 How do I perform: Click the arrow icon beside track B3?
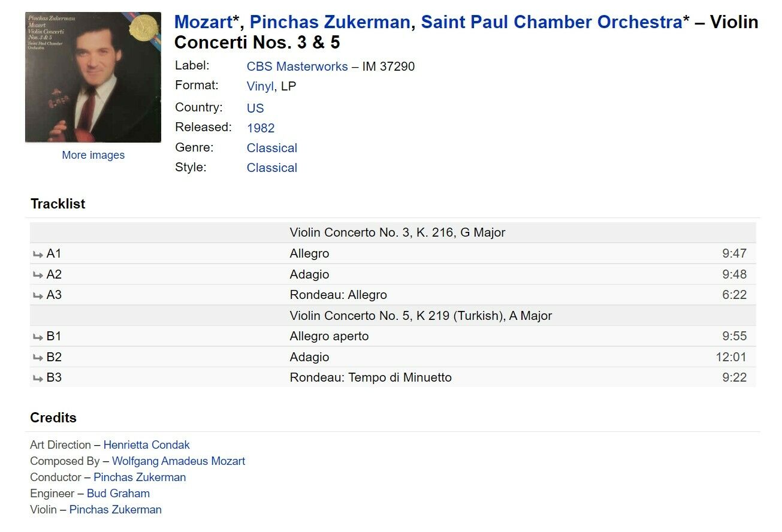click(38, 378)
